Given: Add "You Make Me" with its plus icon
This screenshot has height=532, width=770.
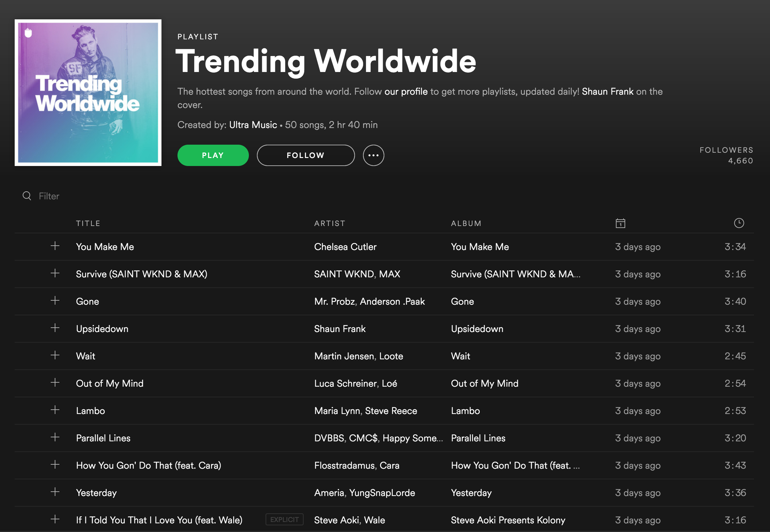Looking at the screenshot, I should [x=55, y=246].
